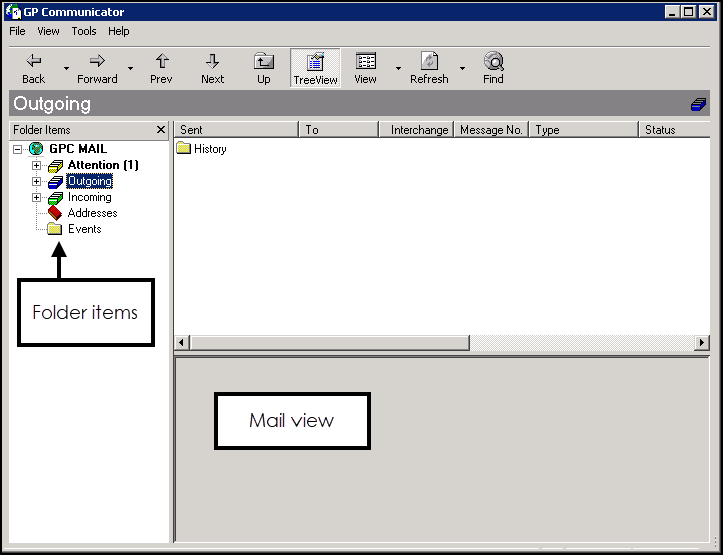Open the Forward history dropdown arrow
This screenshot has height=555, width=723.
[x=130, y=68]
